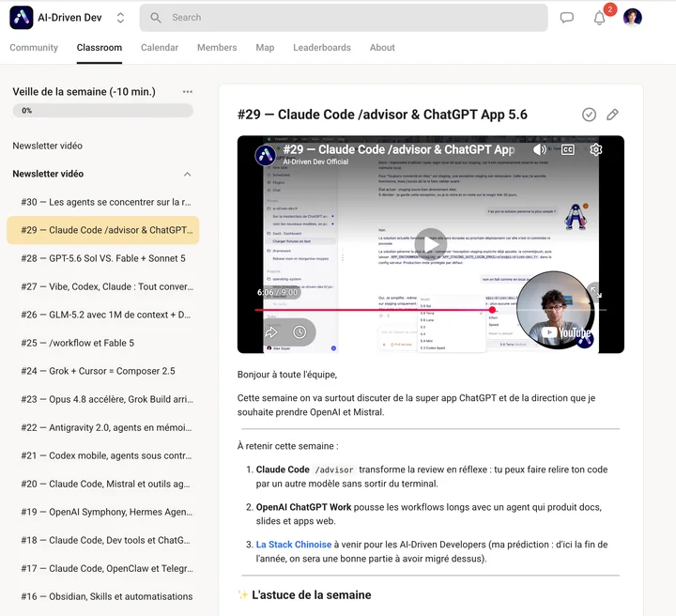Seek along the red video progress bar
Viewport: 676px width, 616px height.
431,310
